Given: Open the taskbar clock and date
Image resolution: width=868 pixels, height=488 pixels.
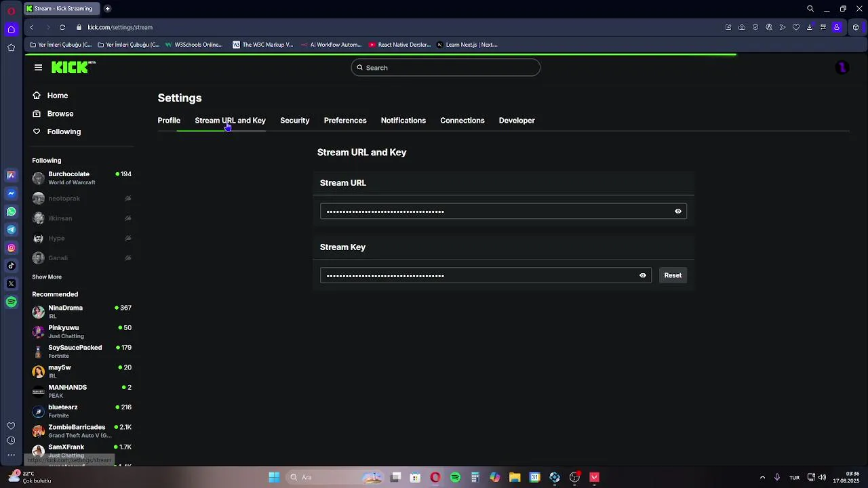Looking at the screenshot, I should (x=848, y=477).
